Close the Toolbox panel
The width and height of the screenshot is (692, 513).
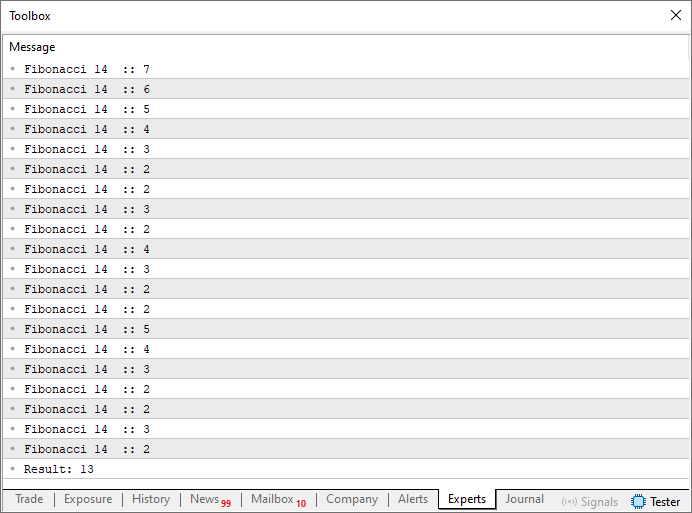(676, 15)
